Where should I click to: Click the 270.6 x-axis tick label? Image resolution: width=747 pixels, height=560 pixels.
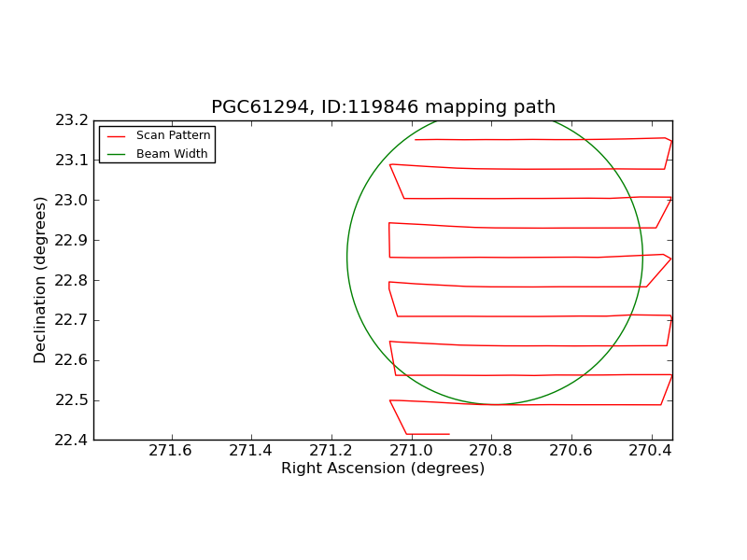click(571, 451)
